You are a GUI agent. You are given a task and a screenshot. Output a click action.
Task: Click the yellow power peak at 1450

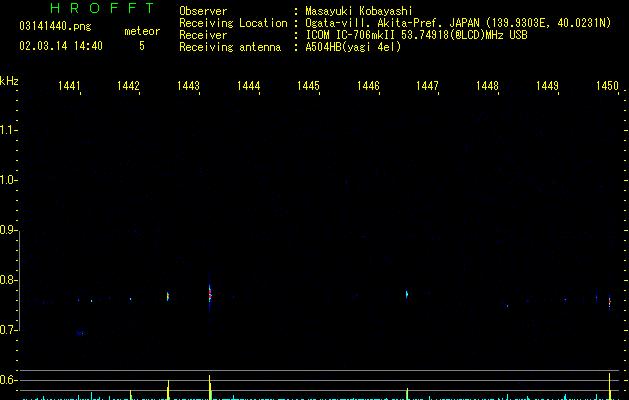pyautogui.click(x=610, y=386)
